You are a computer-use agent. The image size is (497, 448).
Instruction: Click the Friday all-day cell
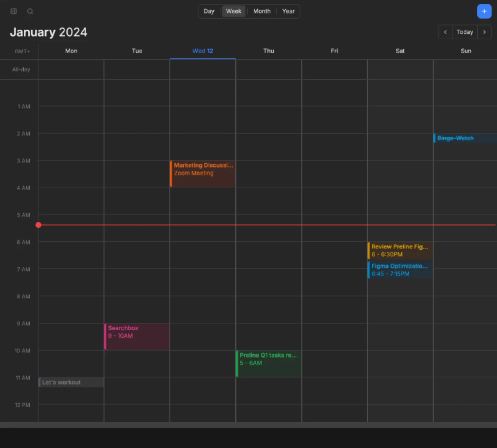[x=334, y=69]
